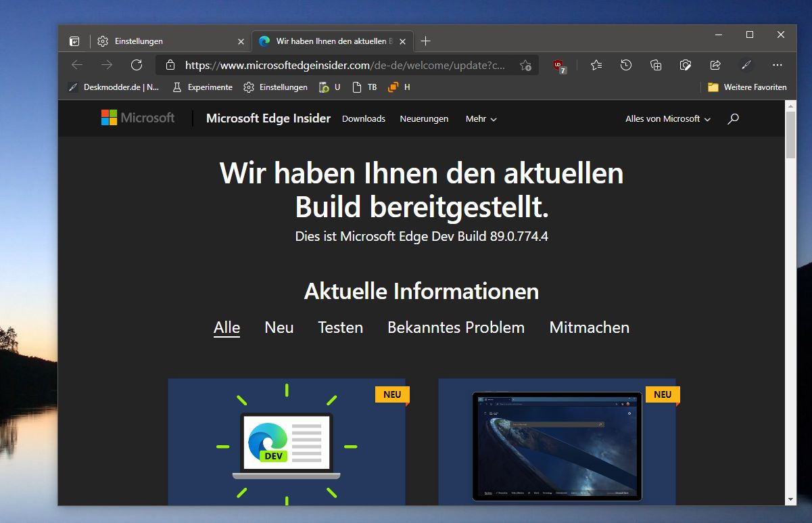This screenshot has height=523, width=812.
Task: Open the Downloads link
Action: coord(363,118)
